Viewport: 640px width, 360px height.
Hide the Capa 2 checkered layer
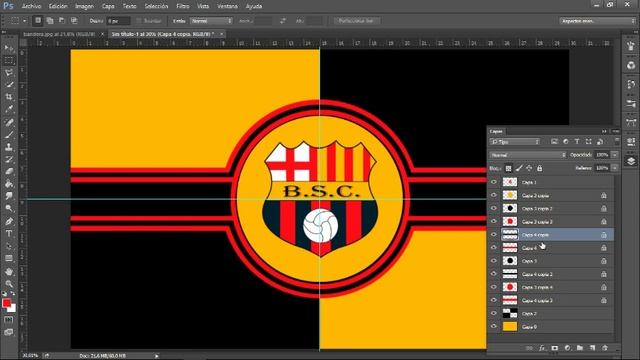coord(494,313)
